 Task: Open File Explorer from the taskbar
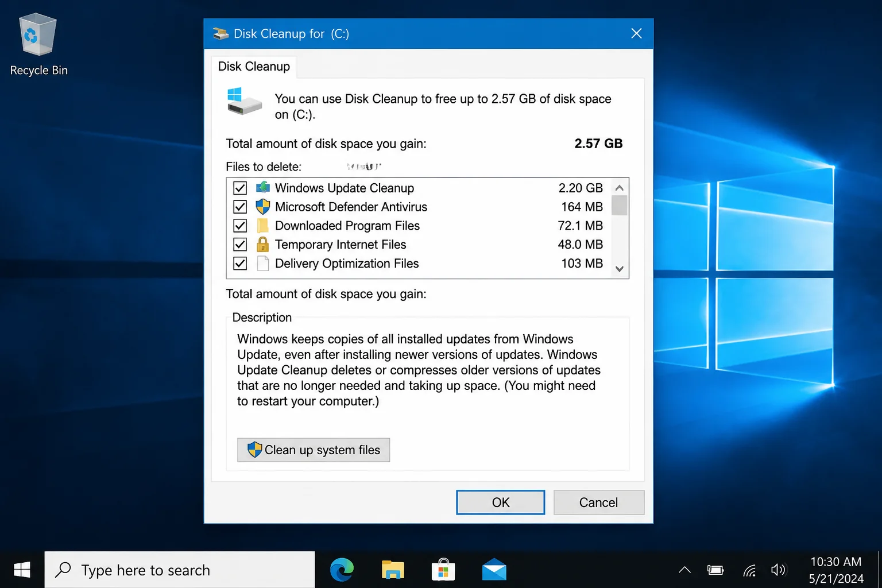pyautogui.click(x=393, y=570)
